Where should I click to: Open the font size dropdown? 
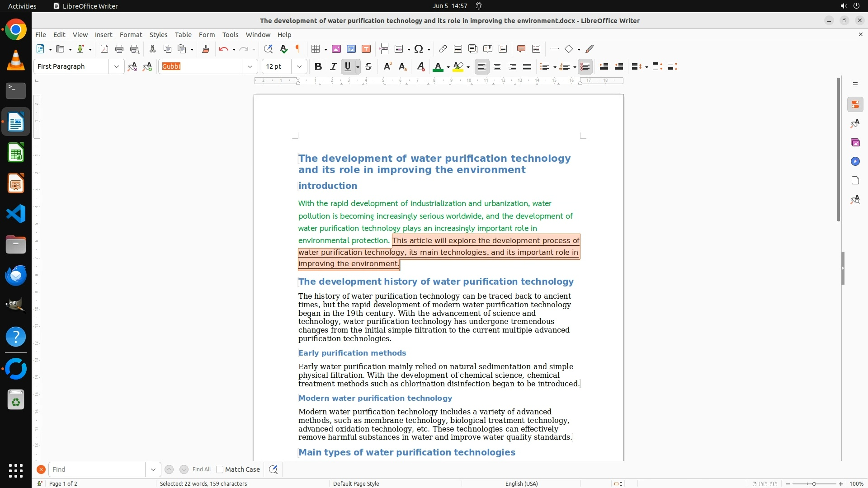[299, 66]
